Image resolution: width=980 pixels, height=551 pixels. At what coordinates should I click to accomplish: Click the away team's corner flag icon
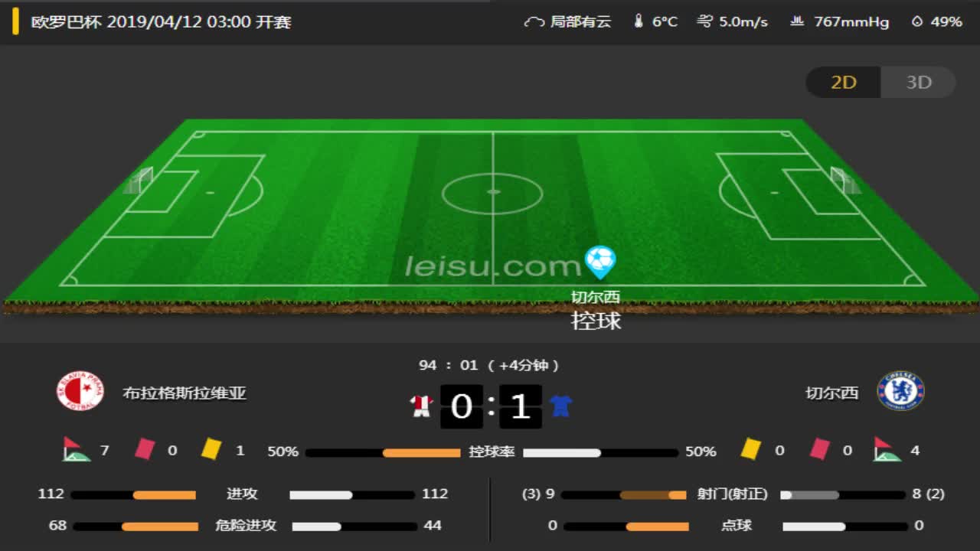887,450
